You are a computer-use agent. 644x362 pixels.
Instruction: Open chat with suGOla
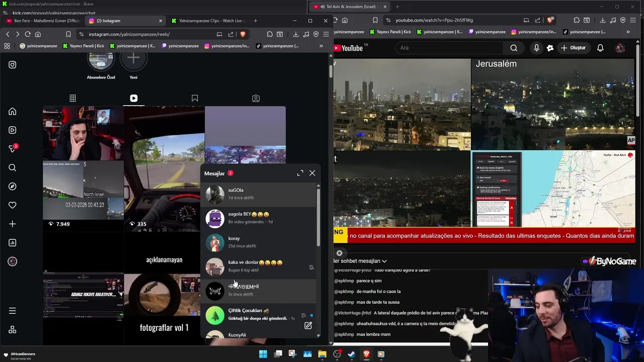(259, 194)
